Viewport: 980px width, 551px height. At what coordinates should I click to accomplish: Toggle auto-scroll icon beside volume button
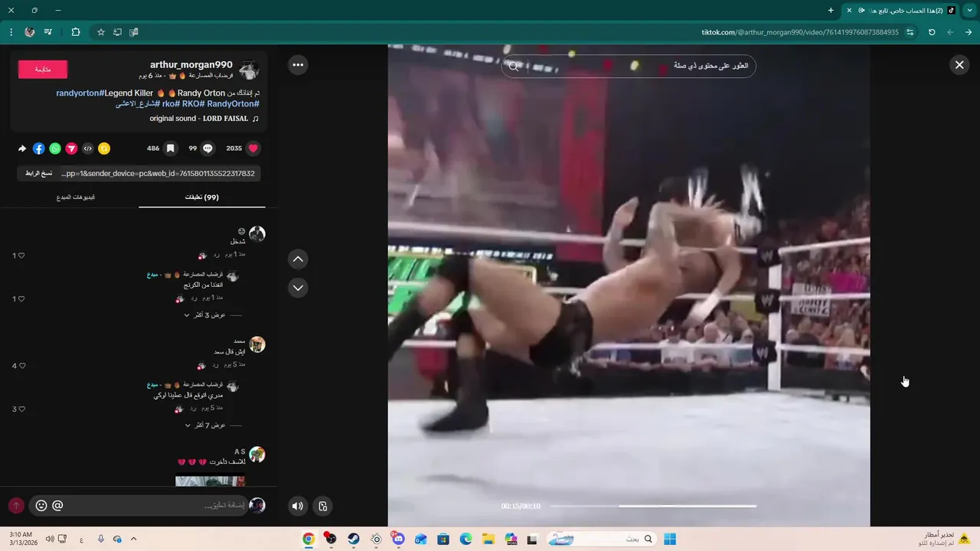coord(323,506)
